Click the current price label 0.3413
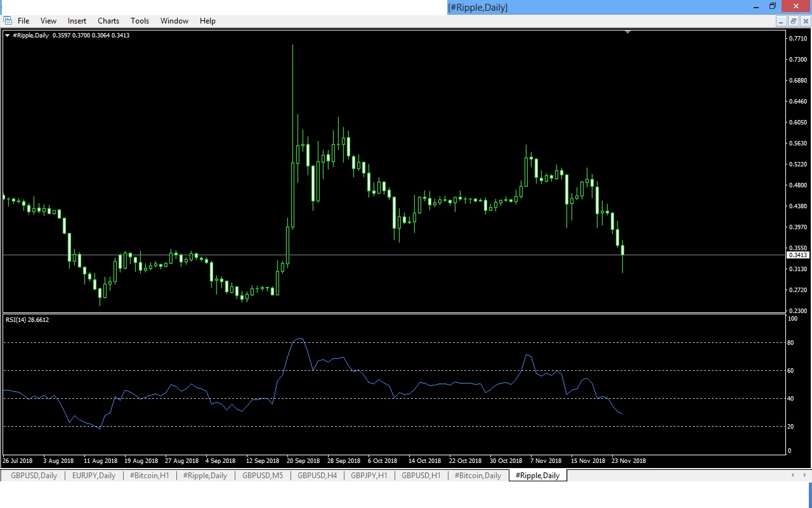Image resolution: width=812 pixels, height=508 pixels. 798,255
